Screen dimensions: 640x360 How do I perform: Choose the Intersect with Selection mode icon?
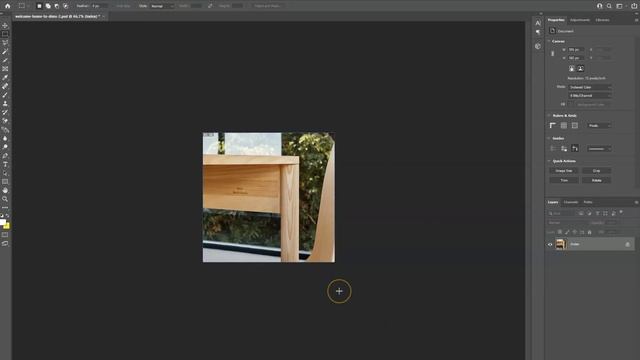click(65, 6)
